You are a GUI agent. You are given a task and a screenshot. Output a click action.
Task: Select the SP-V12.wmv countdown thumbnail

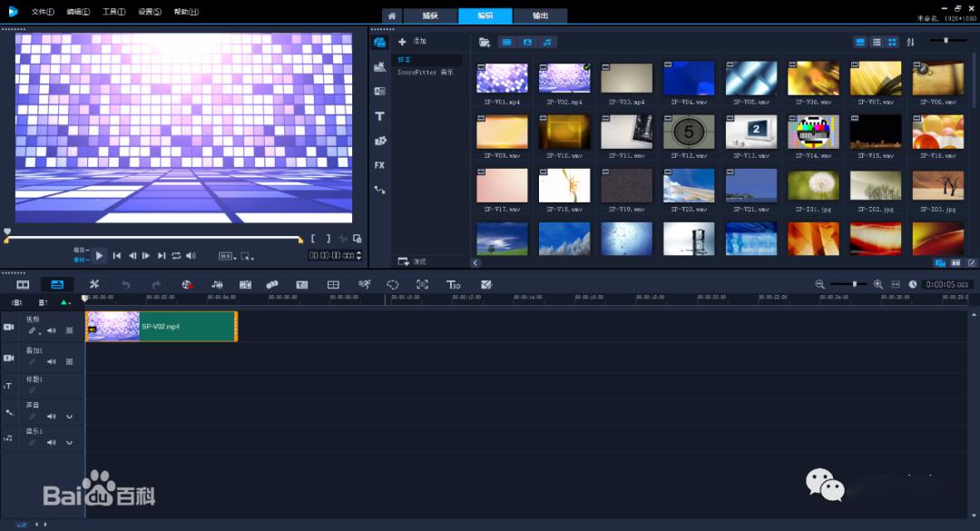click(x=689, y=132)
